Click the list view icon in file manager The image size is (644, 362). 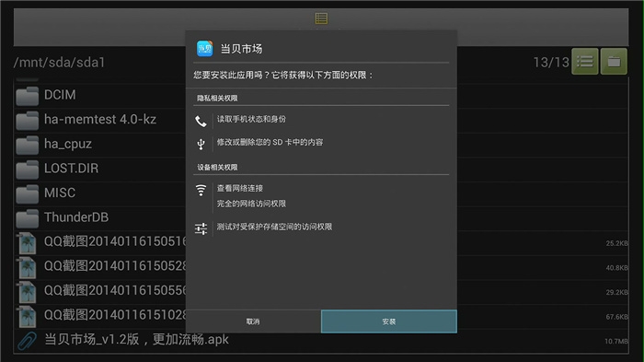pos(585,62)
